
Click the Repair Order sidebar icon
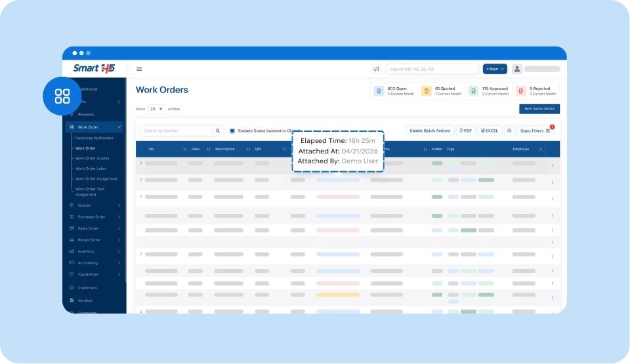pyautogui.click(x=72, y=240)
